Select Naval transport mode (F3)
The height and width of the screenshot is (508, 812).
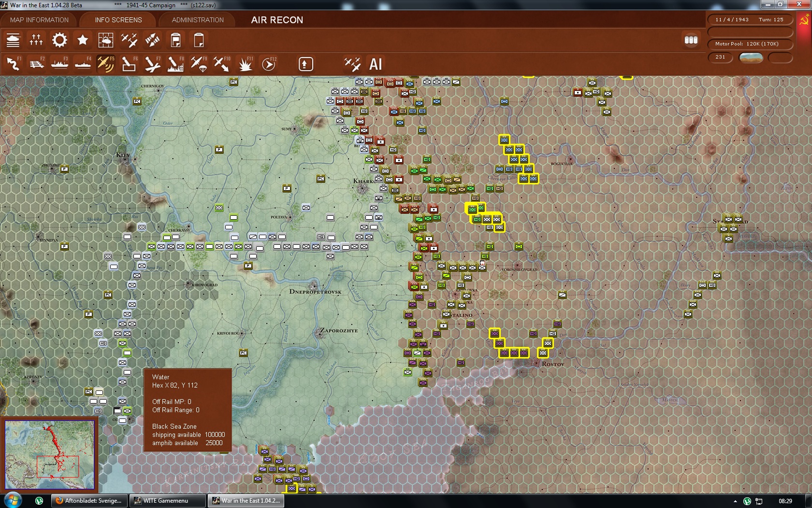(x=59, y=64)
